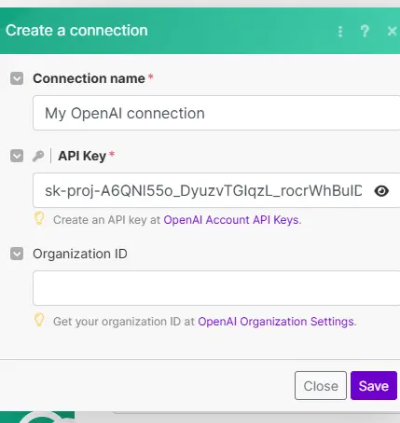Image resolution: width=400 pixels, height=423 pixels.
Task: Save the connection
Action: (374, 385)
